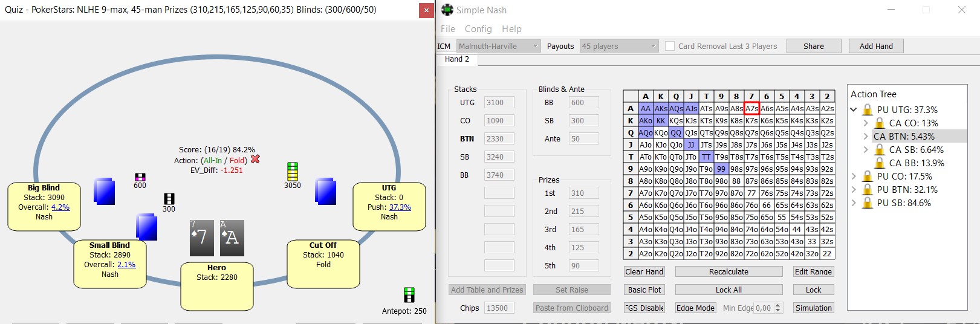Viewport: 980px width, 324px height.
Task: Expand the PU BTN: 32.1% node
Action: [x=854, y=189]
